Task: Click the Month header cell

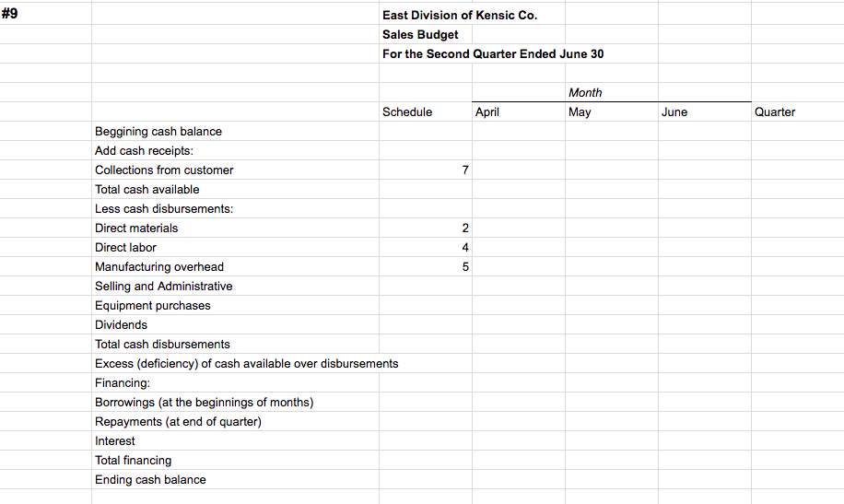Action: 585,93
